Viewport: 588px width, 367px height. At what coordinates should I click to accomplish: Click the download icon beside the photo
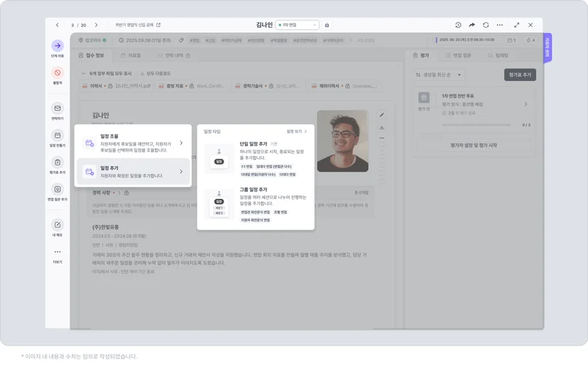pos(382,128)
